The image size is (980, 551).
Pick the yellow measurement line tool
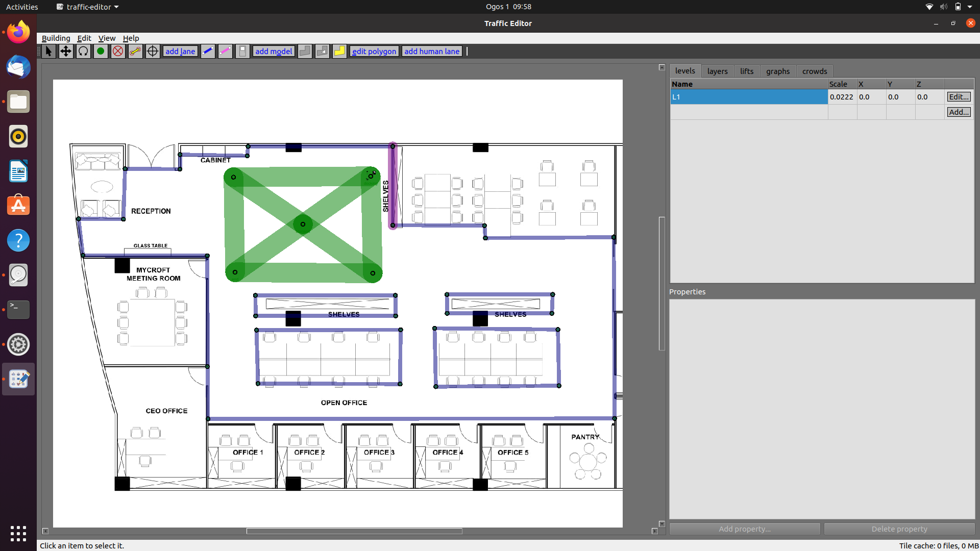135,51
